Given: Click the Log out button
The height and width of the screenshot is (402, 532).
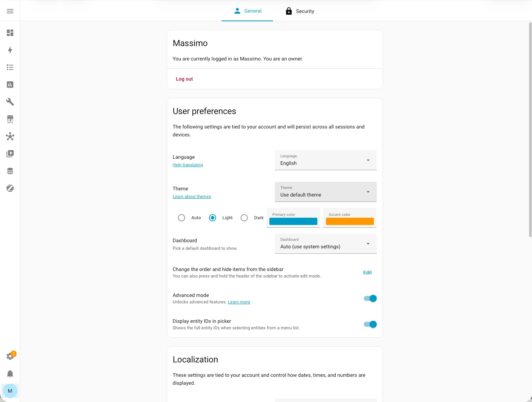Looking at the screenshot, I should point(184,79).
